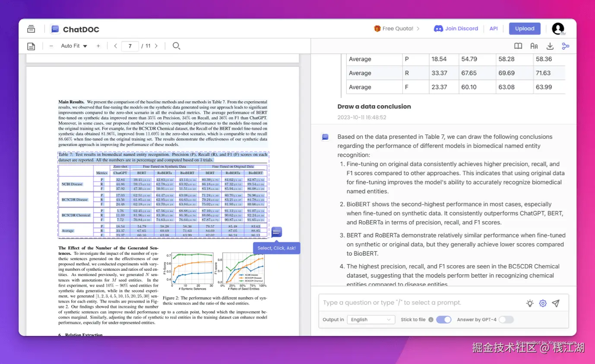
Task: Click the question input box
Action: click(x=421, y=303)
